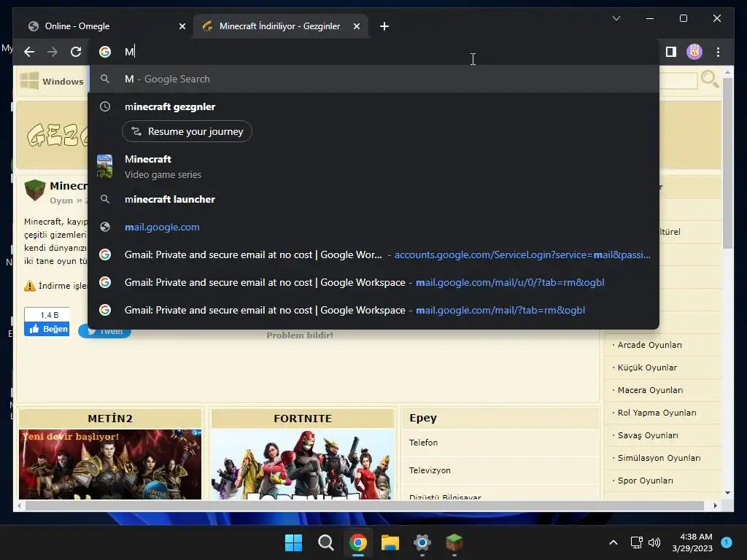Open the Küçük Oyunlar category

coord(647,367)
